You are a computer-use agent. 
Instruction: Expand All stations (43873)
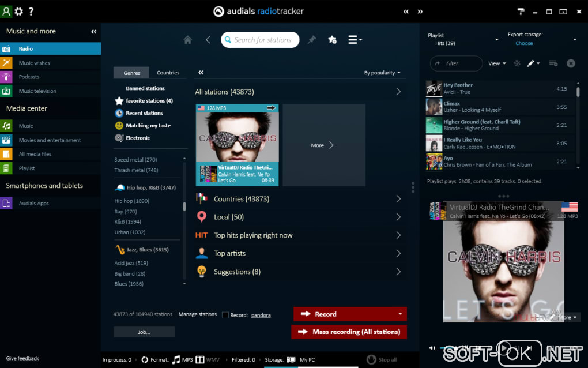[x=299, y=92]
